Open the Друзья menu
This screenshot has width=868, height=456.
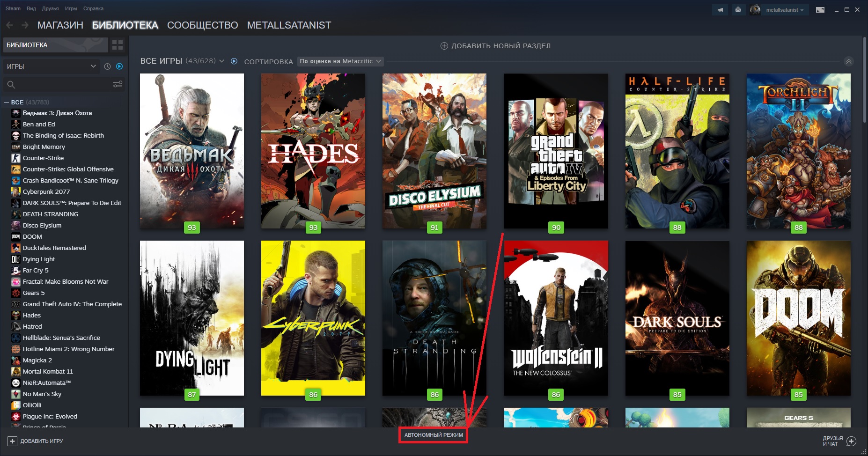(x=50, y=8)
